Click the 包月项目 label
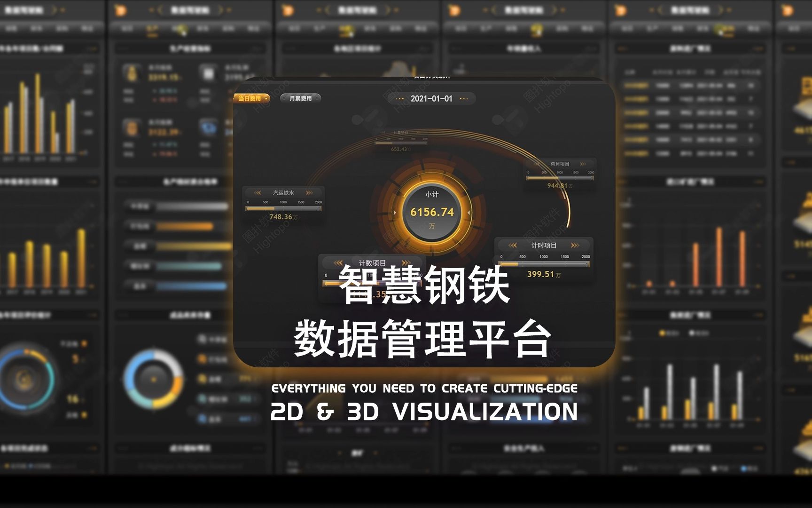 pyautogui.click(x=560, y=164)
